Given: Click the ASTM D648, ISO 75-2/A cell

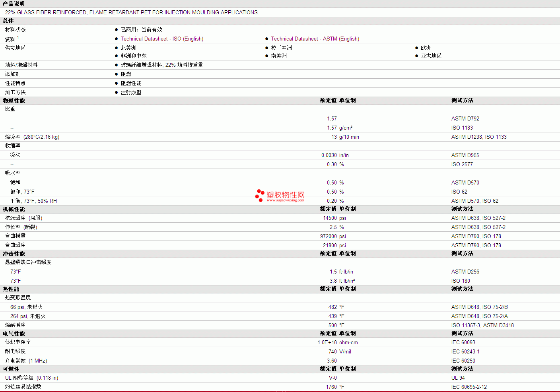Looking at the screenshot, I should point(480,316).
